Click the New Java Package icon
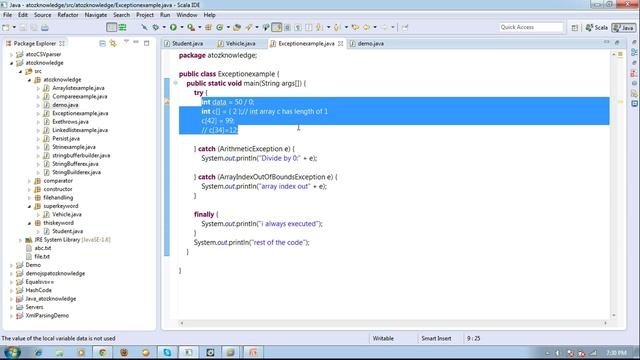The width and height of the screenshot is (640, 360). [208, 27]
